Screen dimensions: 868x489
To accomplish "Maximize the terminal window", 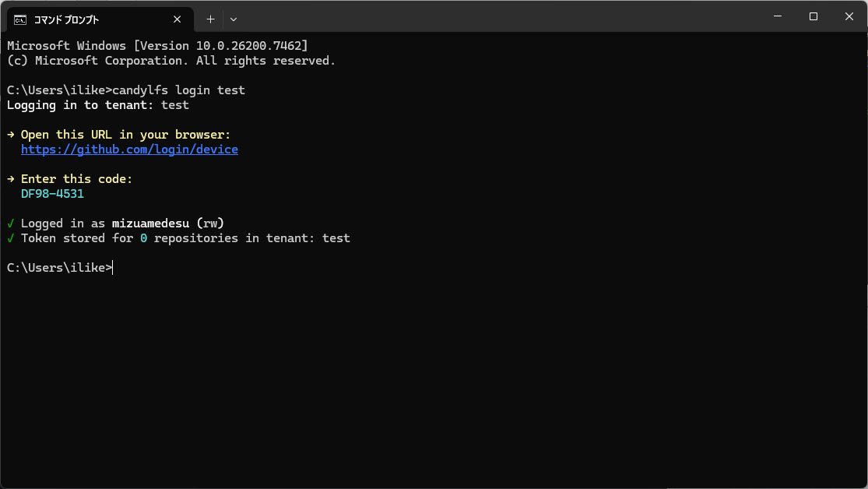I will (814, 16).
